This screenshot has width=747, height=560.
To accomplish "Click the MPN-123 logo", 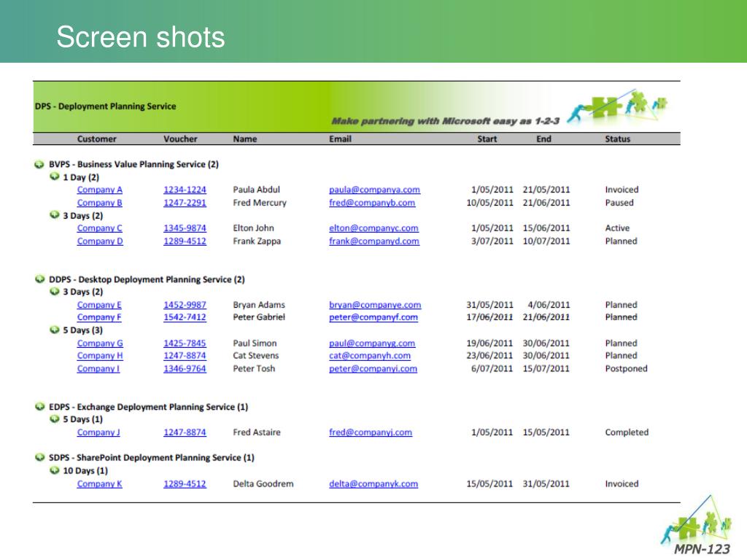I will click(697, 526).
